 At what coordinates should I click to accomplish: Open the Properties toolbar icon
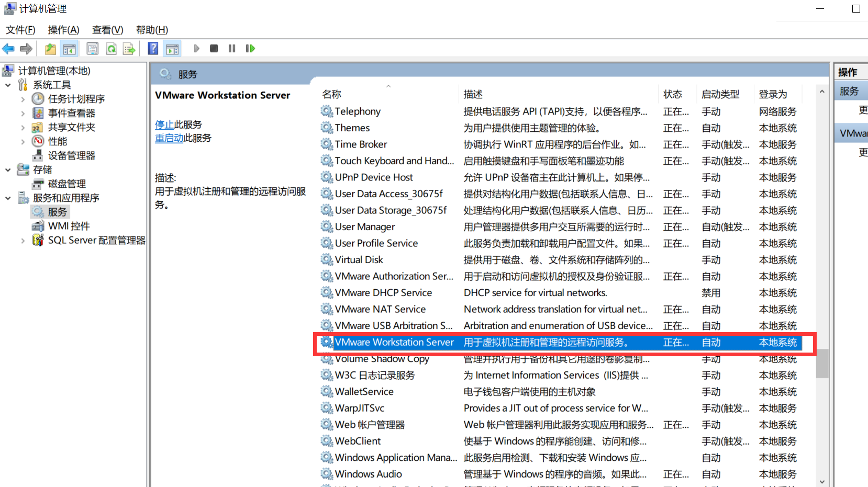pos(93,49)
